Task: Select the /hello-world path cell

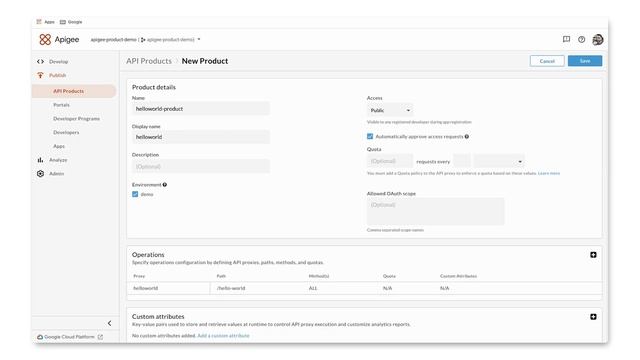Action: point(231,288)
